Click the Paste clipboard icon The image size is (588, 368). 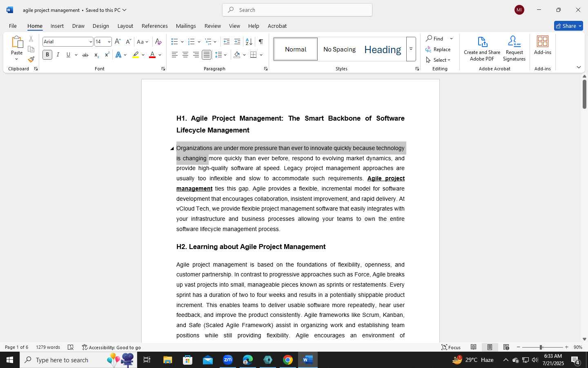17,42
